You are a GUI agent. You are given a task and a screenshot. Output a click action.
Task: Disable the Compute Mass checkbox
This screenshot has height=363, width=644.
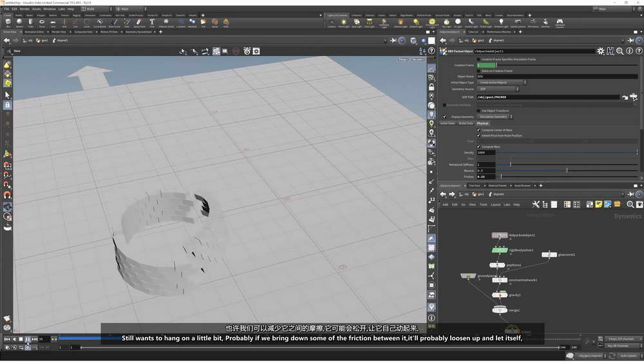(x=478, y=146)
